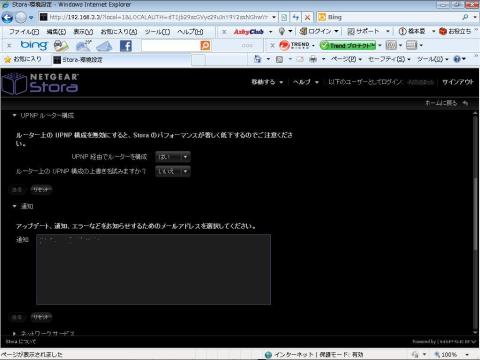Open a new blank tab
480x360 pixels.
tap(198, 60)
